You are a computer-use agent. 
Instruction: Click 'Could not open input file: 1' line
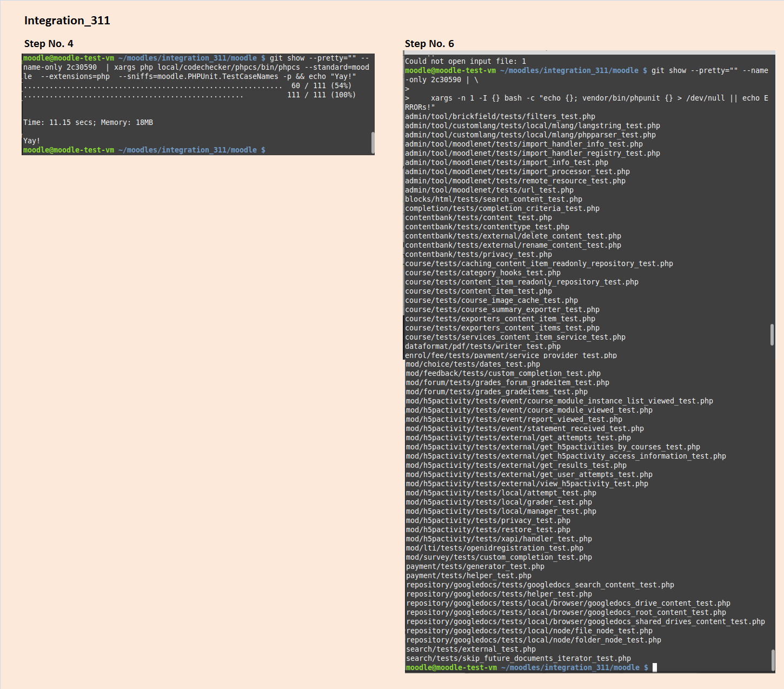(466, 62)
